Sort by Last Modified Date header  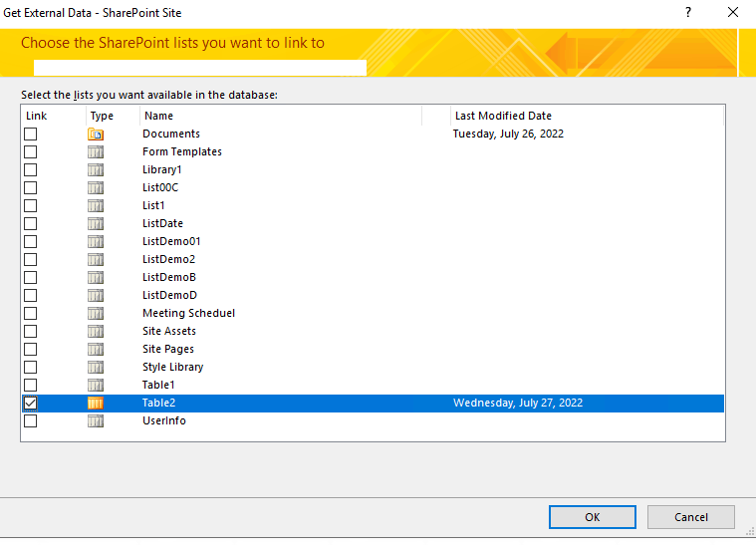coord(588,116)
